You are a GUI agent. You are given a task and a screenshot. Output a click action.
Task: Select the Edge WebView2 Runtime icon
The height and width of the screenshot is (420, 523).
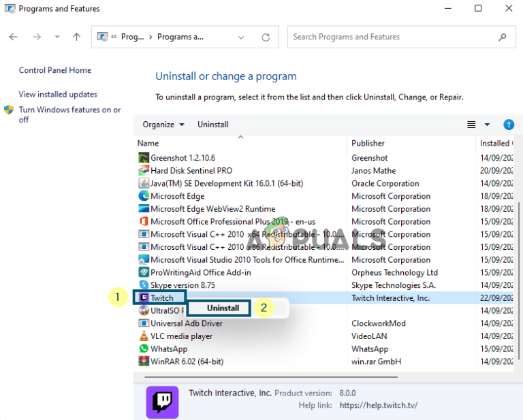(144, 208)
